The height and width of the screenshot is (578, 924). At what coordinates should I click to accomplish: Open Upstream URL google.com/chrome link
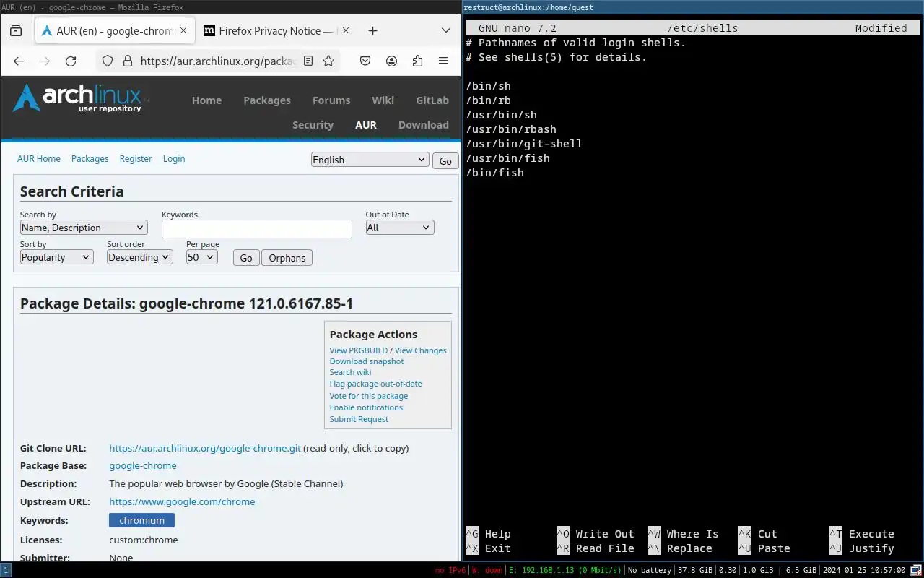click(x=182, y=501)
